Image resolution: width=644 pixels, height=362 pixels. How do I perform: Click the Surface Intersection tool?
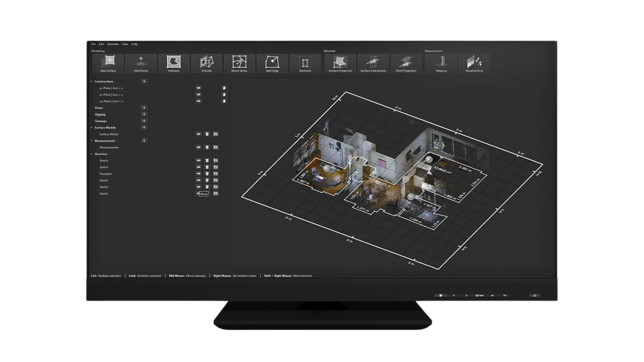point(373,63)
